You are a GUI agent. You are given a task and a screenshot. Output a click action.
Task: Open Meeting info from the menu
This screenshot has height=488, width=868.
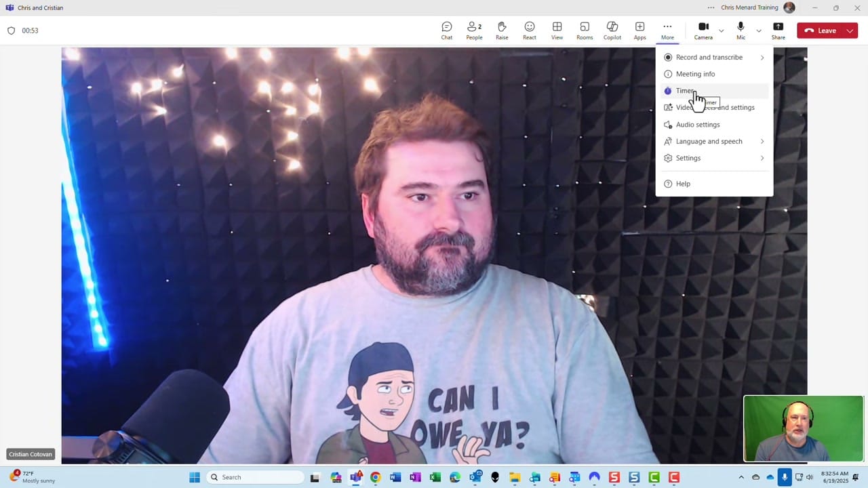pyautogui.click(x=695, y=74)
